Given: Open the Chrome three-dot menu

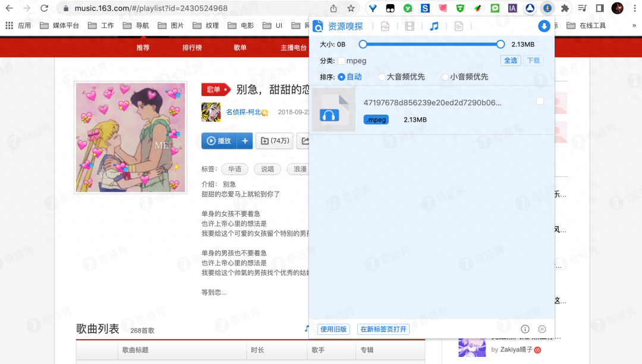Looking at the screenshot, I should click(635, 8).
